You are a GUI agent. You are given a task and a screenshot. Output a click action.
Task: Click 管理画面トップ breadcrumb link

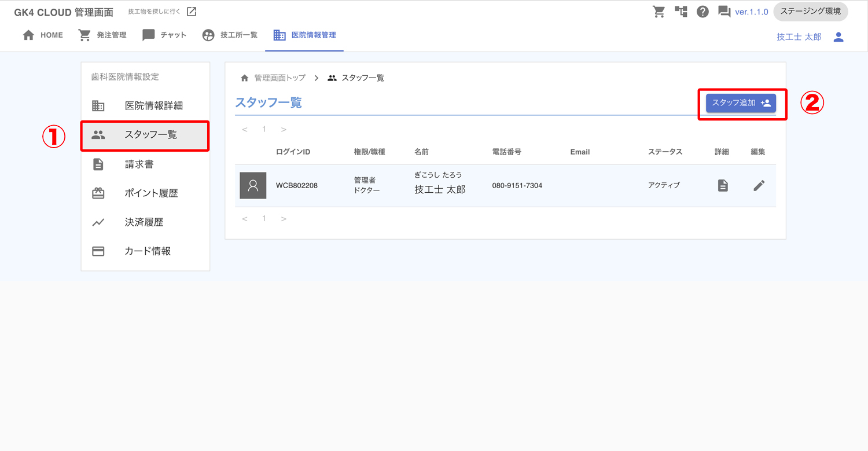279,78
